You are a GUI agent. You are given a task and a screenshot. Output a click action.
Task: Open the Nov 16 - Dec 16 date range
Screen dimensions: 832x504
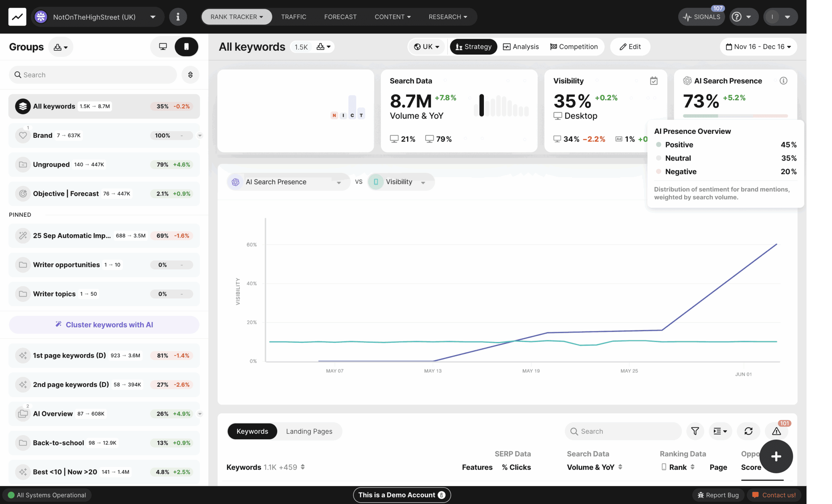pyautogui.click(x=758, y=46)
